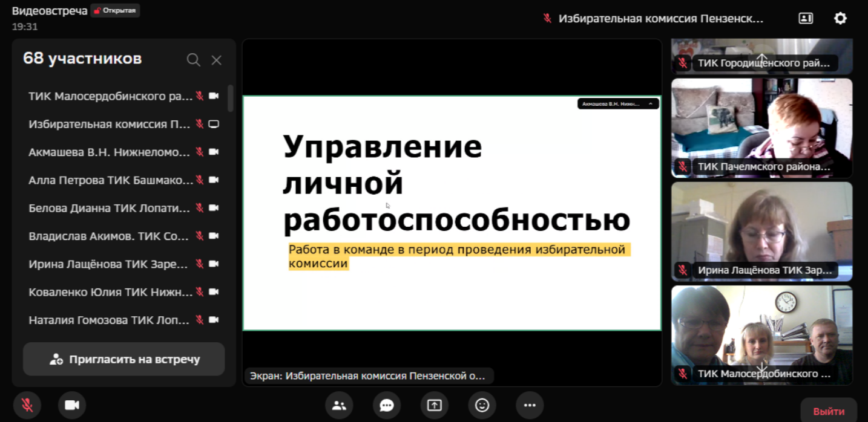Open the chat bubble button
The image size is (868, 422).
coord(387,405)
